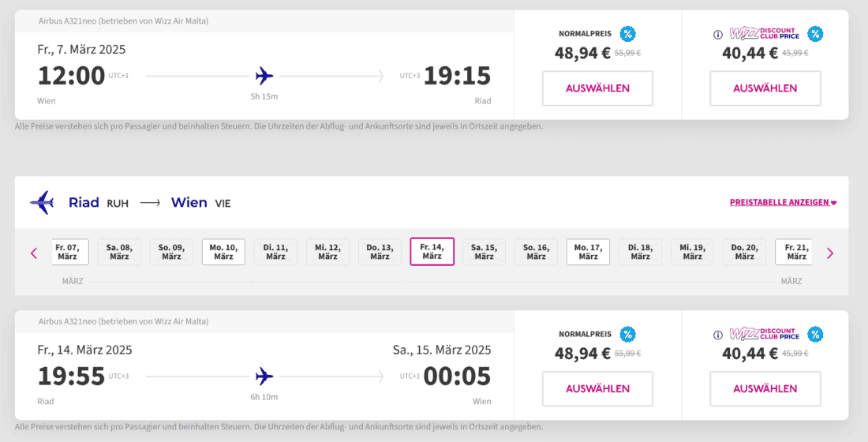The height and width of the screenshot is (442, 868).
Task: Choose Discount Club price for 12:00 Wien flight
Action: pos(765,88)
